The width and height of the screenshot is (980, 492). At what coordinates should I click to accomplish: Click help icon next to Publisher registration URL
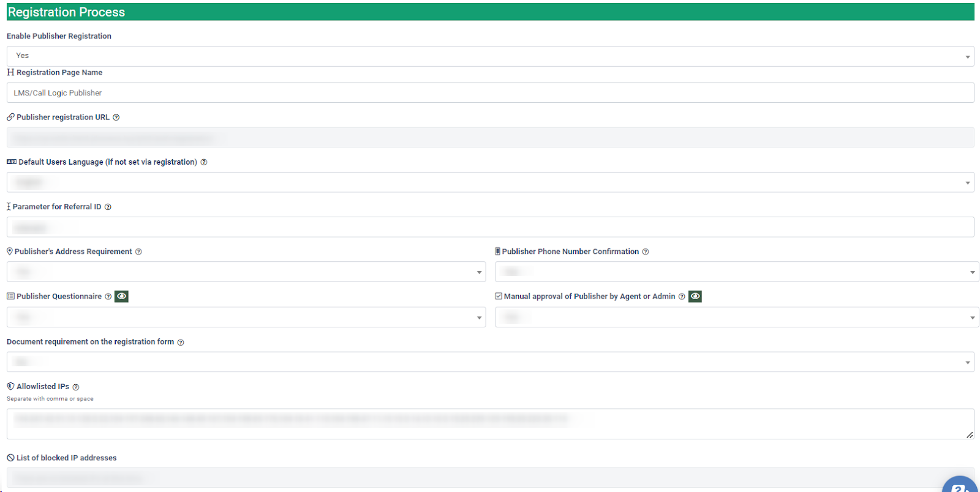point(116,117)
